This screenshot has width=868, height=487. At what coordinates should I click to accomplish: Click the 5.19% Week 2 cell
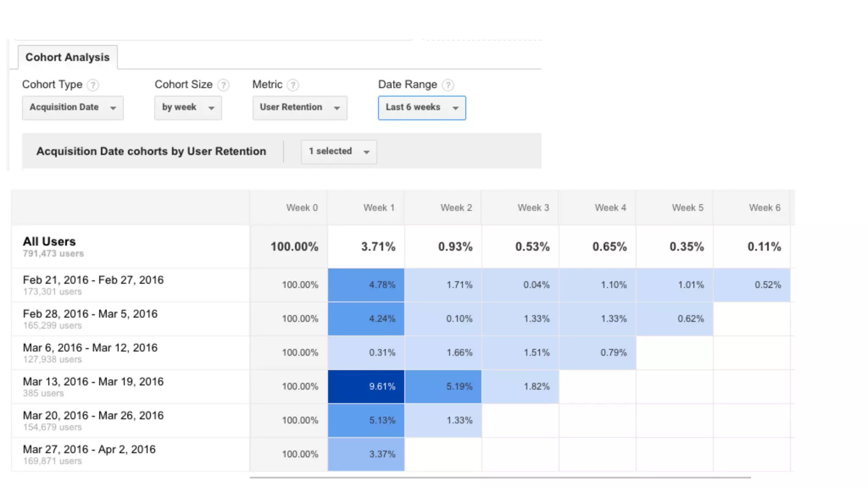[x=443, y=386]
